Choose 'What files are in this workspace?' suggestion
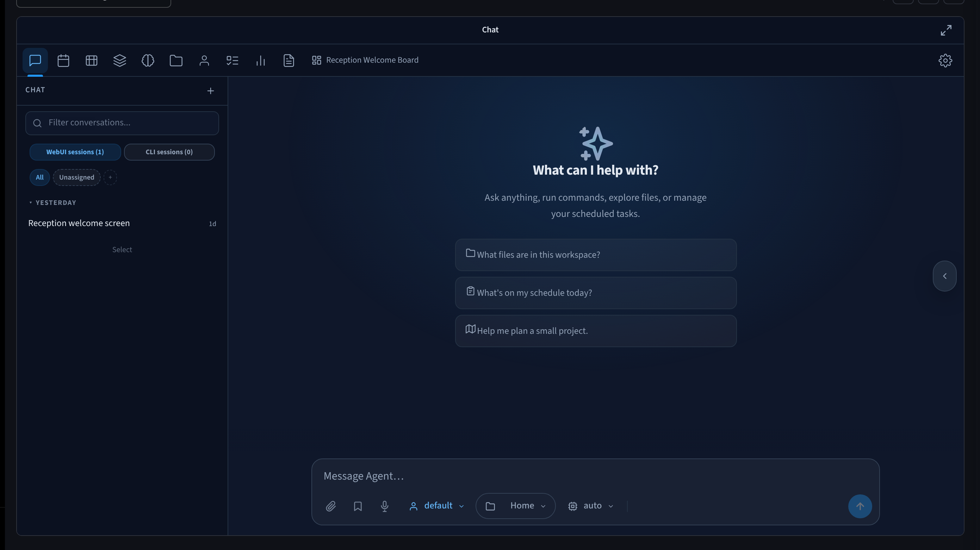 click(595, 255)
